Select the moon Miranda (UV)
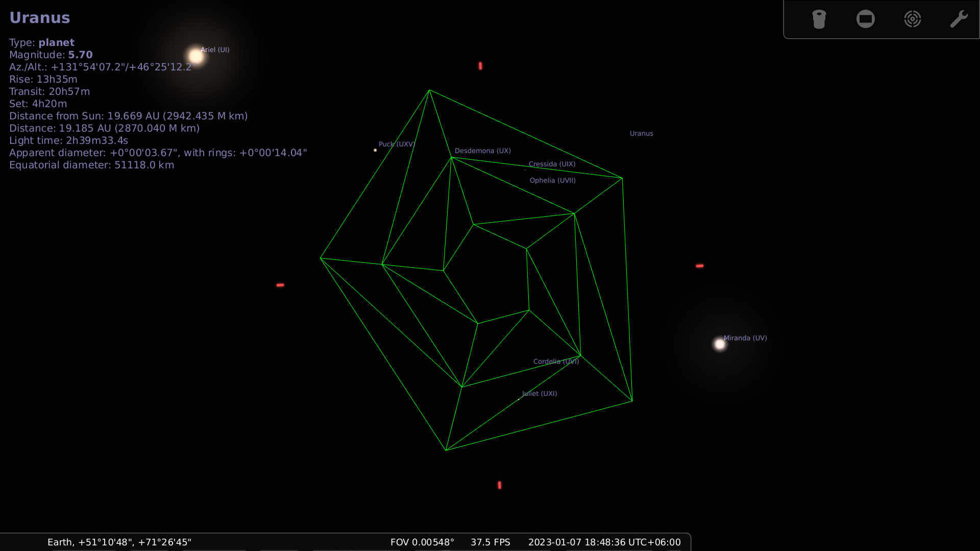 pyautogui.click(x=720, y=344)
